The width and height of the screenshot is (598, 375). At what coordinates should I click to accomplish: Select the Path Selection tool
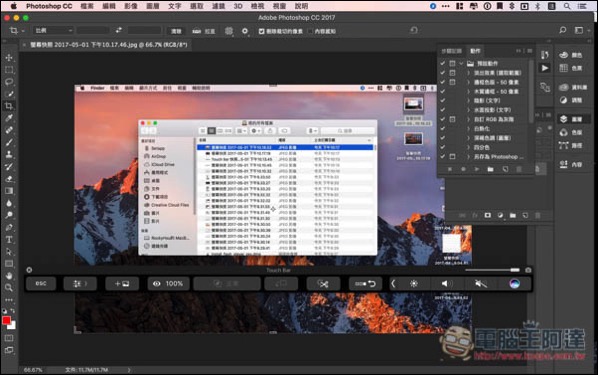[x=9, y=252]
